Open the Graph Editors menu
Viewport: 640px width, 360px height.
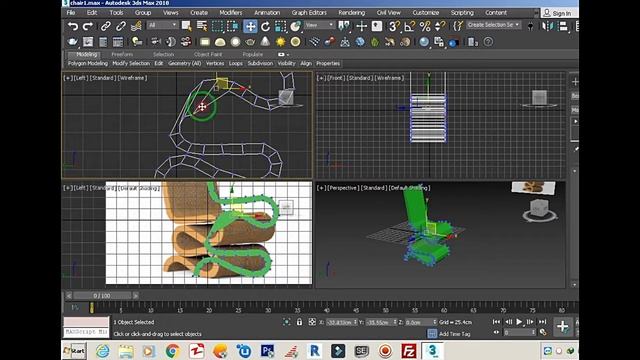(x=309, y=13)
